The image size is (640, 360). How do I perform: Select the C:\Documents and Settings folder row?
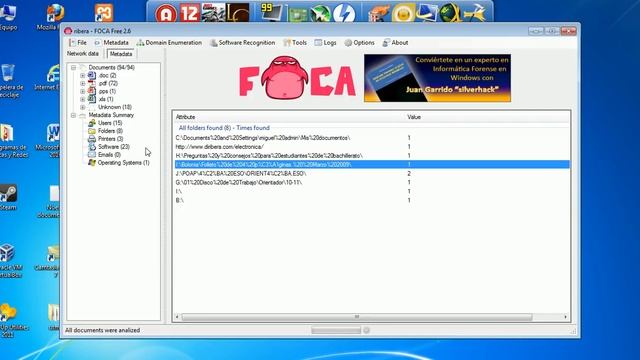[372, 138]
